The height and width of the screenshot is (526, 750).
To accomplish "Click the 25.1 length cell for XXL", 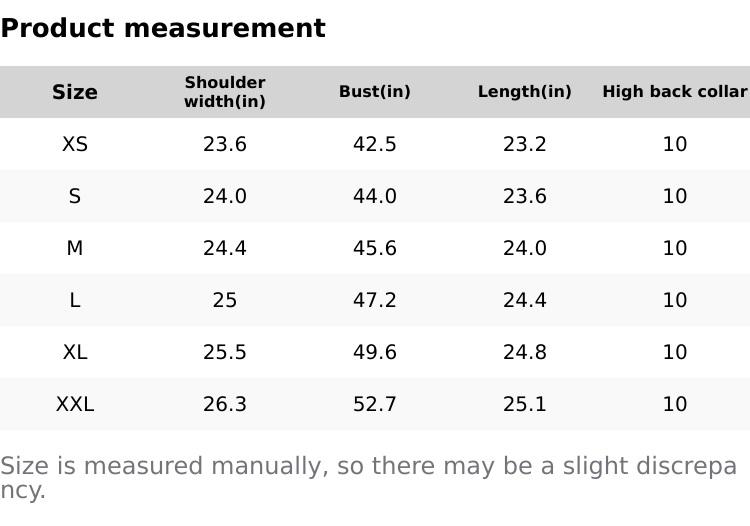I will (525, 404).
